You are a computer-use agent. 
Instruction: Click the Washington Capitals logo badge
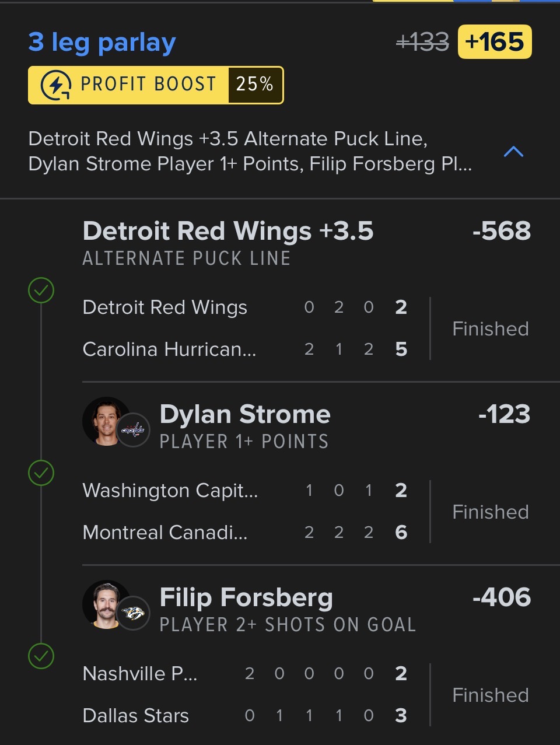(134, 431)
